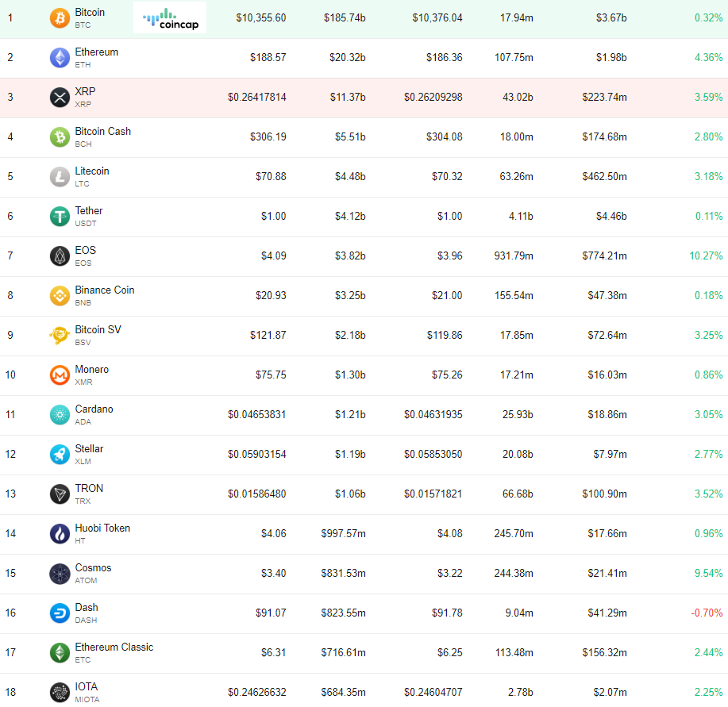Select Binance Coin price $20.93
This screenshot has height=707, width=728.
point(271,295)
